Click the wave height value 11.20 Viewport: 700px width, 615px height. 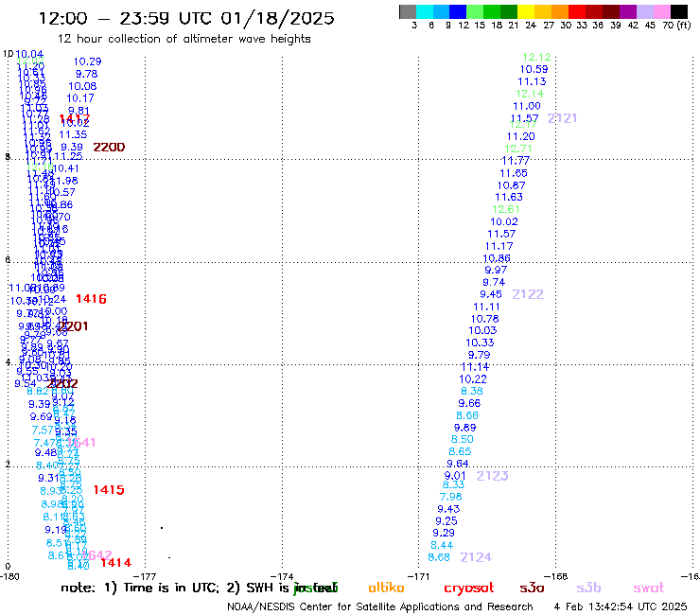[521, 136]
